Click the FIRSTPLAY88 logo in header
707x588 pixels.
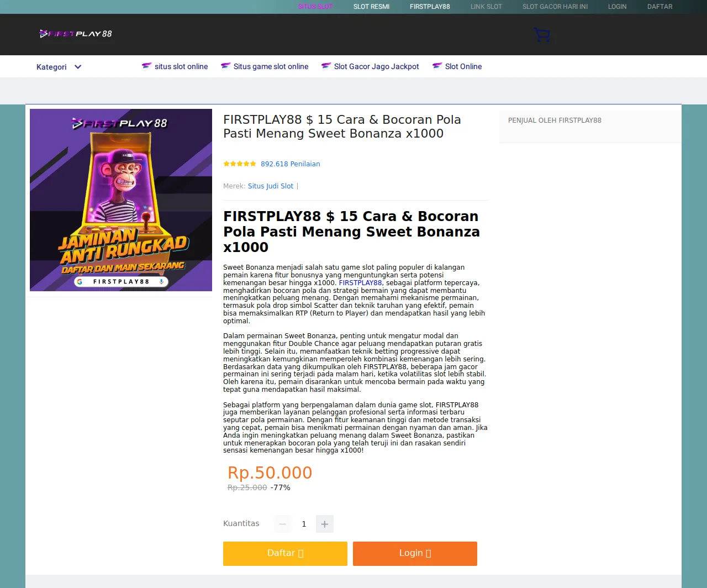[x=76, y=34]
